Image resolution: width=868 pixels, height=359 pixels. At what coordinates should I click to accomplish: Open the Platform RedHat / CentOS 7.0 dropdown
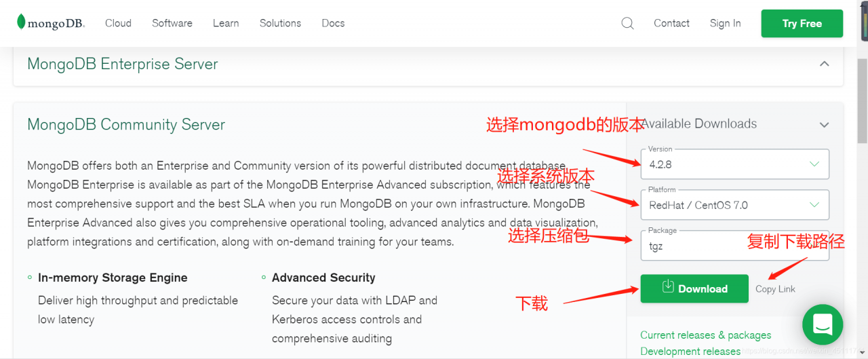(735, 205)
